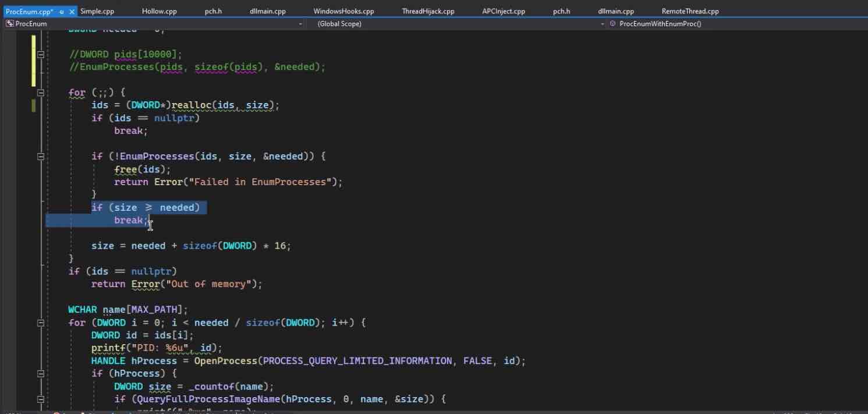Click the DWORD id = ids[i]; line

click(143, 335)
